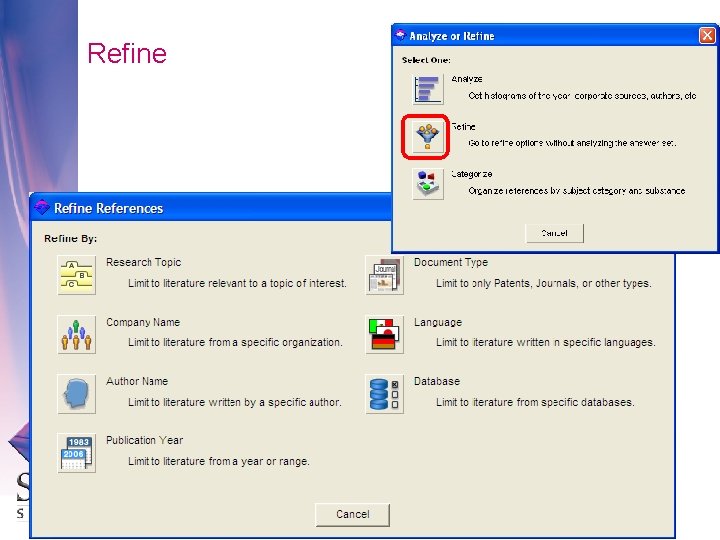Click 'Limit to literature relevant to a topic' text
The height and width of the screenshot is (540, 720).
[237, 283]
